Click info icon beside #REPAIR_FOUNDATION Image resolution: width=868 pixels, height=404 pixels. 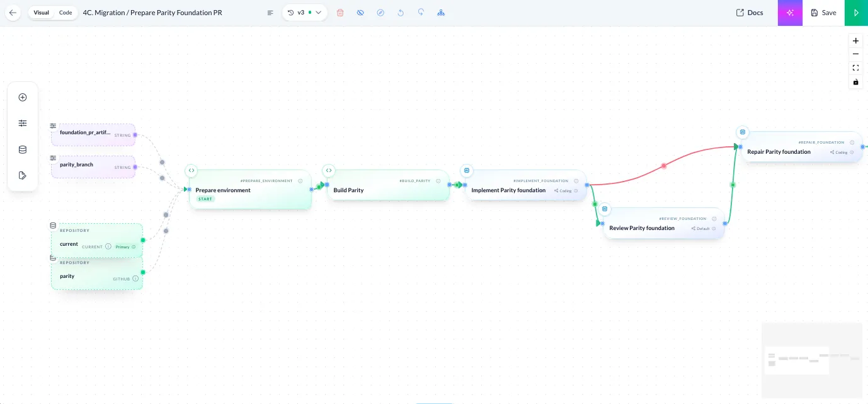(x=852, y=142)
